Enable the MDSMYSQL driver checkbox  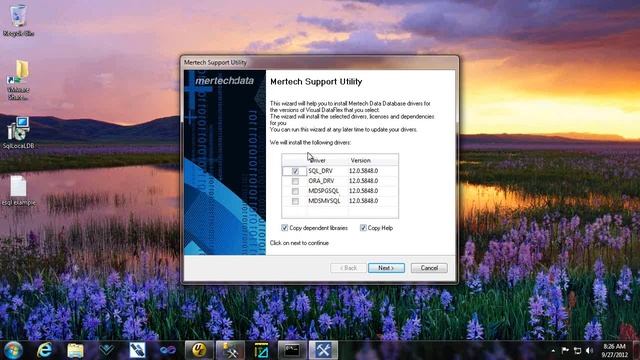(295, 201)
